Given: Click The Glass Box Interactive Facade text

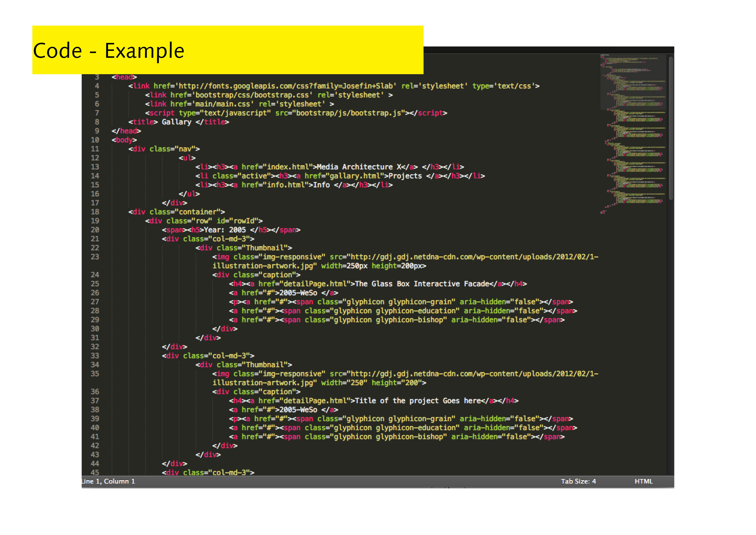Looking at the screenshot, I should (422, 284).
